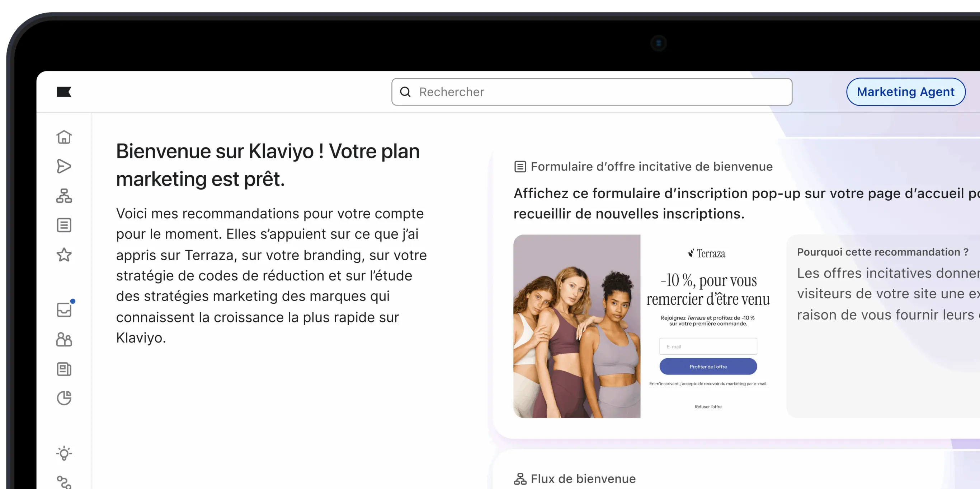
Task: Click 'Affichez ce formulaire d'inscription pop-up' text
Action: tap(746, 203)
